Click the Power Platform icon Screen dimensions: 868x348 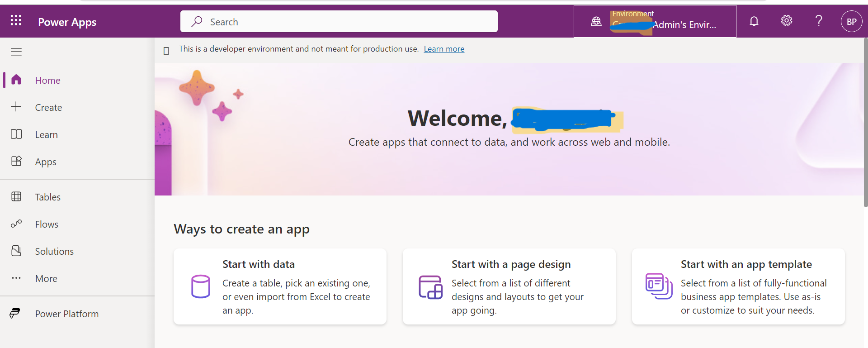pyautogui.click(x=15, y=313)
